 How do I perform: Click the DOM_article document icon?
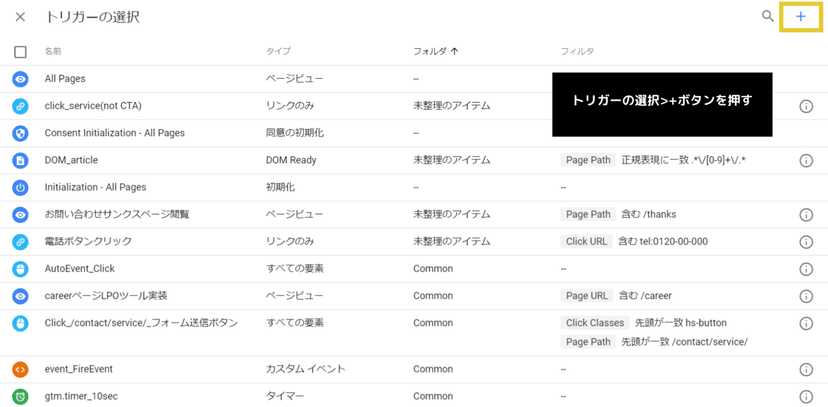(x=20, y=160)
